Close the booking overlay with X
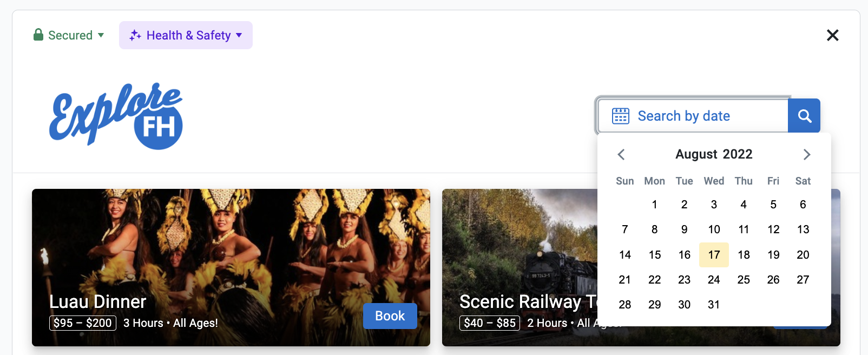Image resolution: width=868 pixels, height=355 pixels. (x=832, y=35)
